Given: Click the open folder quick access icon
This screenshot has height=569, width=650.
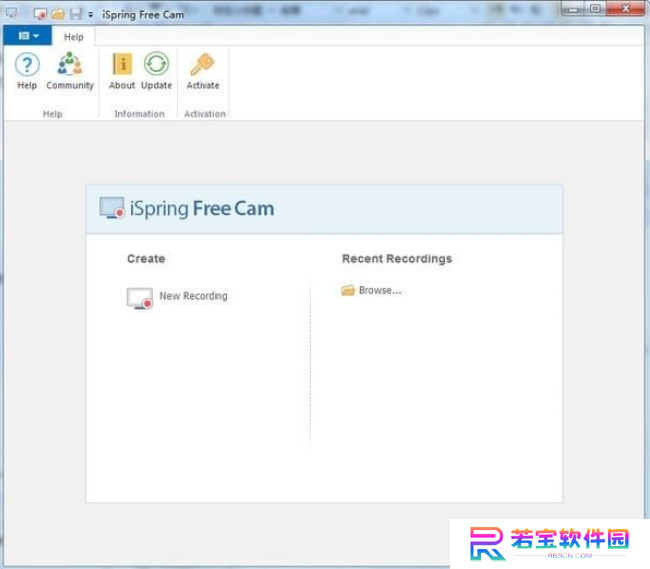Looking at the screenshot, I should (x=58, y=14).
